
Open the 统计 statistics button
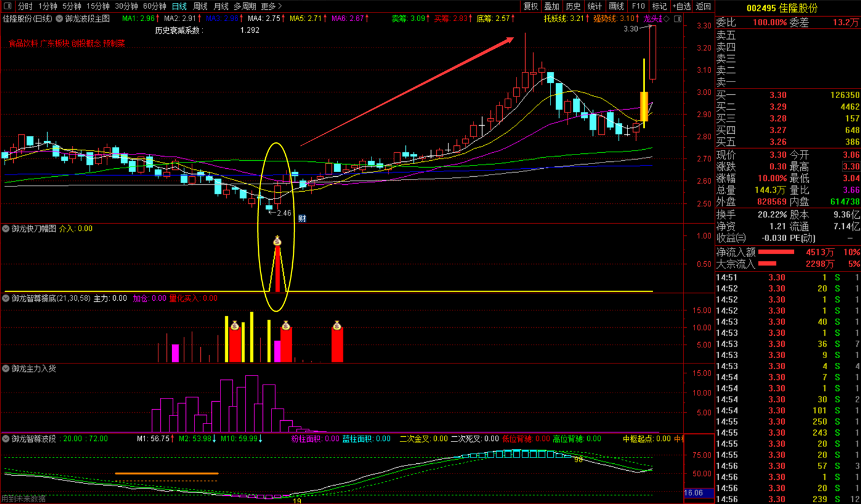click(x=595, y=6)
